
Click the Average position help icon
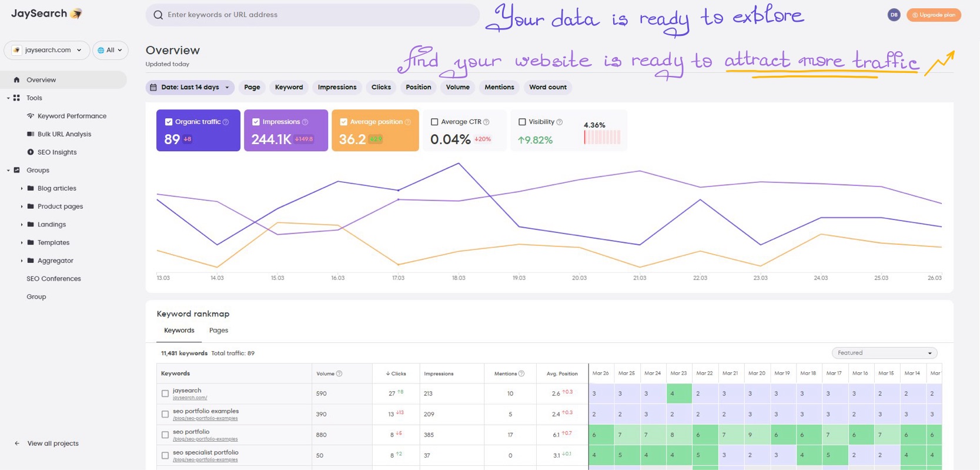[408, 122]
